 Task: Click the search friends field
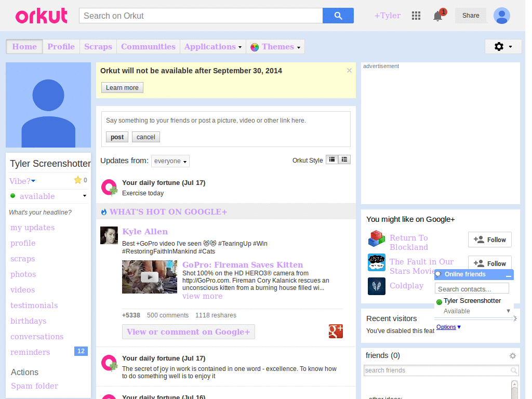click(x=441, y=370)
